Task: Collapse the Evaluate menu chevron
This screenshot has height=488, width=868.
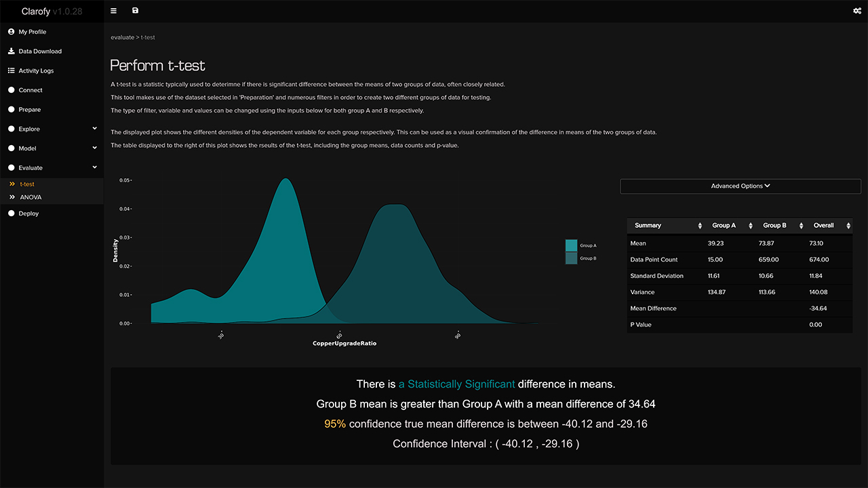Action: pyautogui.click(x=95, y=167)
